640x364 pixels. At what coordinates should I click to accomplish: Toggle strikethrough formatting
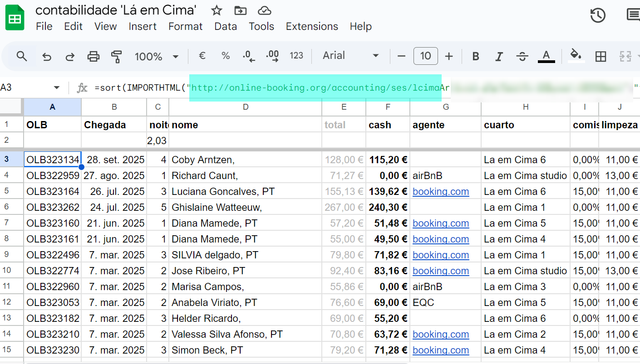click(522, 56)
